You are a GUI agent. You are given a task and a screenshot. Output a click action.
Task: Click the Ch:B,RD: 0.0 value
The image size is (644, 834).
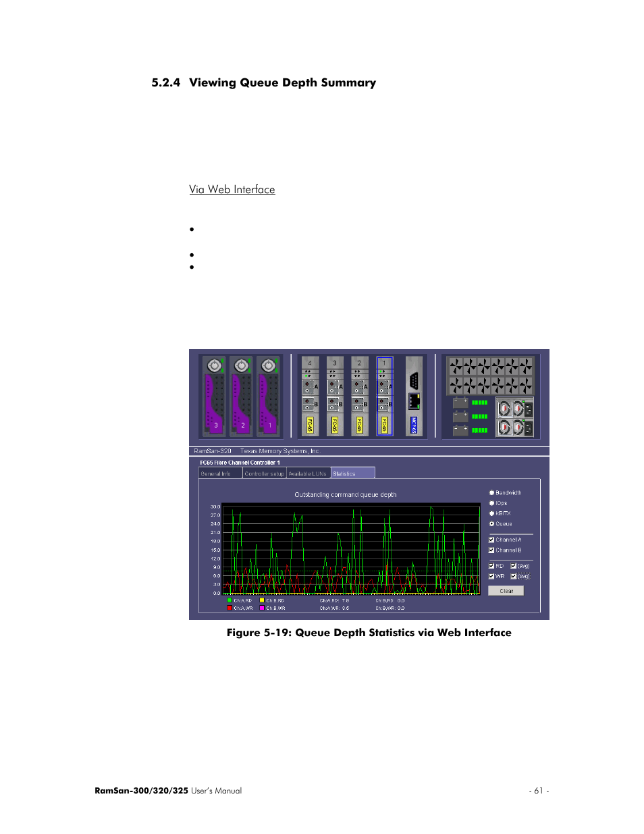click(390, 600)
